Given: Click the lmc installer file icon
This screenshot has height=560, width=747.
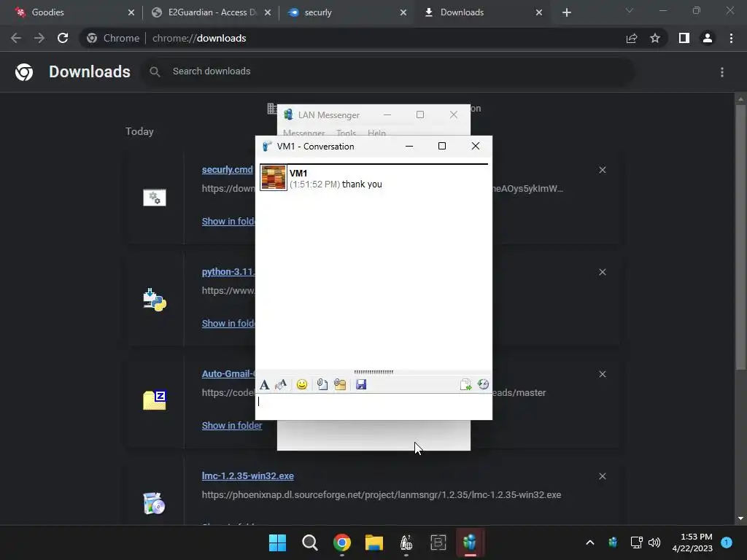Looking at the screenshot, I should click(x=155, y=503).
